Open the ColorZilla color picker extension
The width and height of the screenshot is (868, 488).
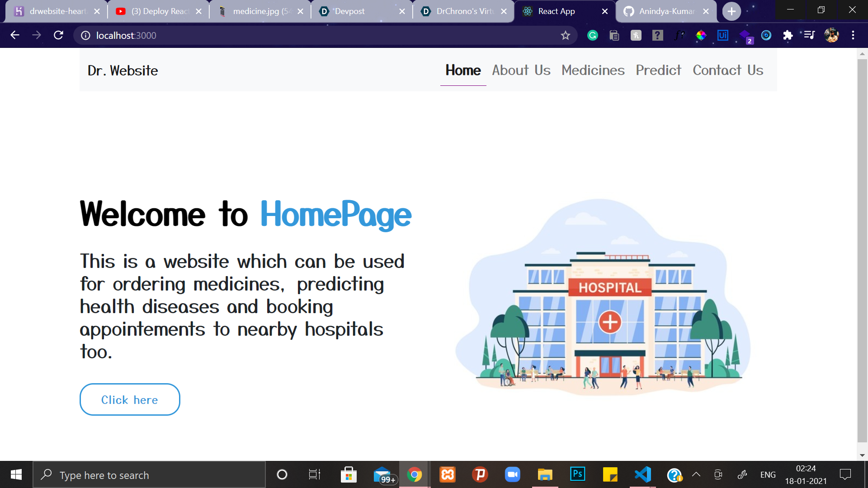[701, 35]
